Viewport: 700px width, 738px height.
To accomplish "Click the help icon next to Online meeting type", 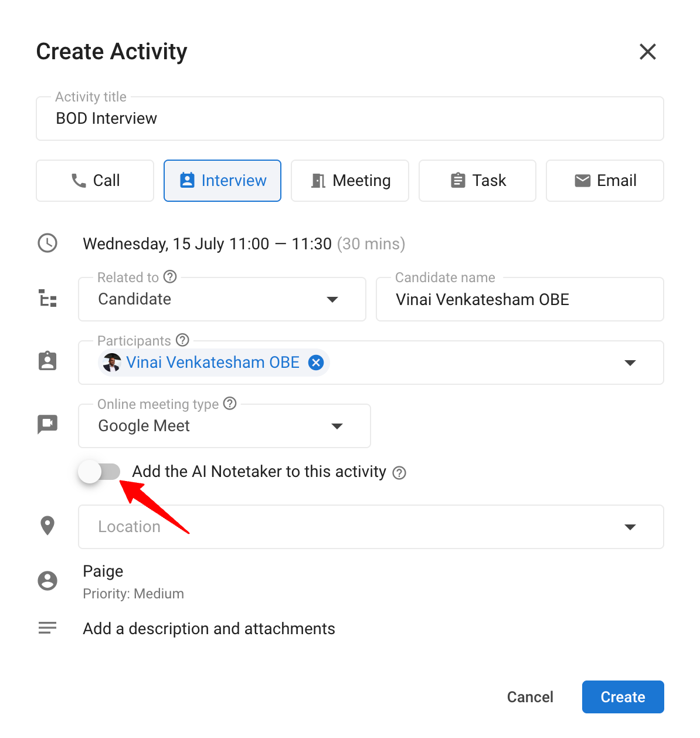I will click(x=230, y=403).
